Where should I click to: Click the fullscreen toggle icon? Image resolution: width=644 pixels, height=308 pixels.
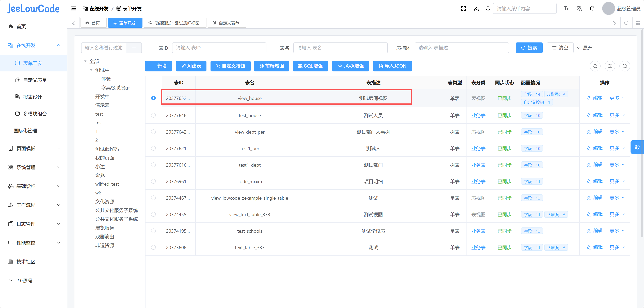[x=463, y=8]
